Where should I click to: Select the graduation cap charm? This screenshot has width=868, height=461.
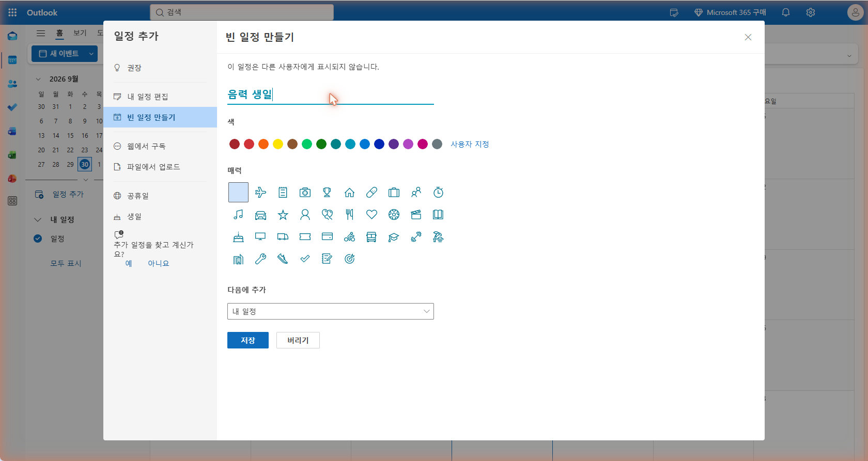point(394,237)
